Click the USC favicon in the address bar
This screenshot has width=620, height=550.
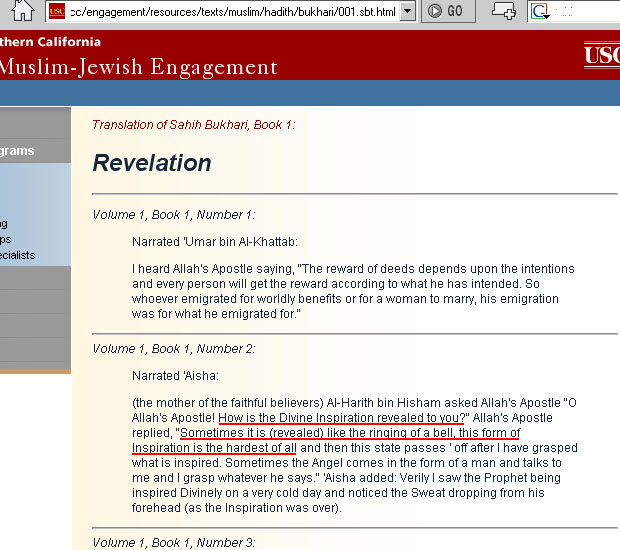pos(57,11)
